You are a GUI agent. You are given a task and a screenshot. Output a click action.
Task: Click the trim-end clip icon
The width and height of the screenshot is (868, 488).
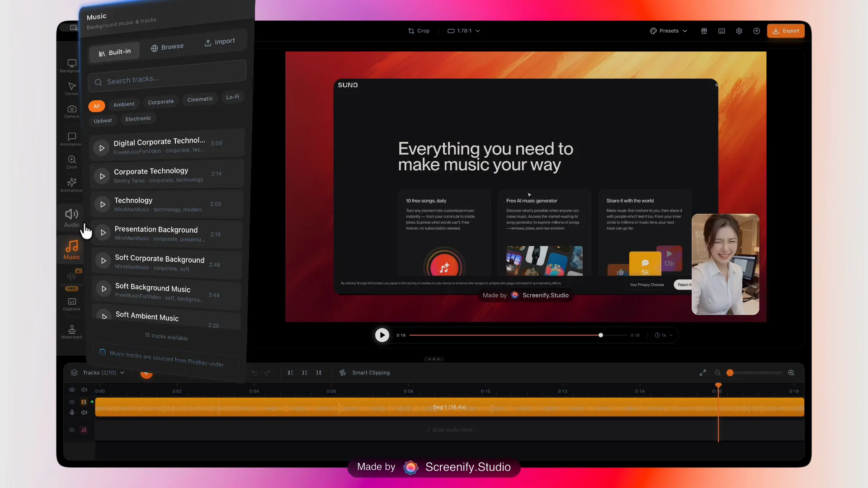(x=319, y=373)
